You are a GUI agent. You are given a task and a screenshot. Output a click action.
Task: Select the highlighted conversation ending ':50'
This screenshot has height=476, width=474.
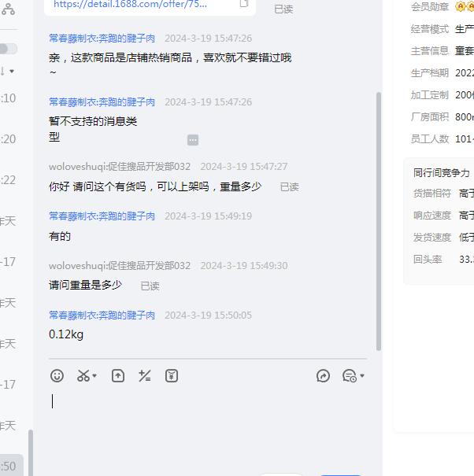[x=11, y=466]
